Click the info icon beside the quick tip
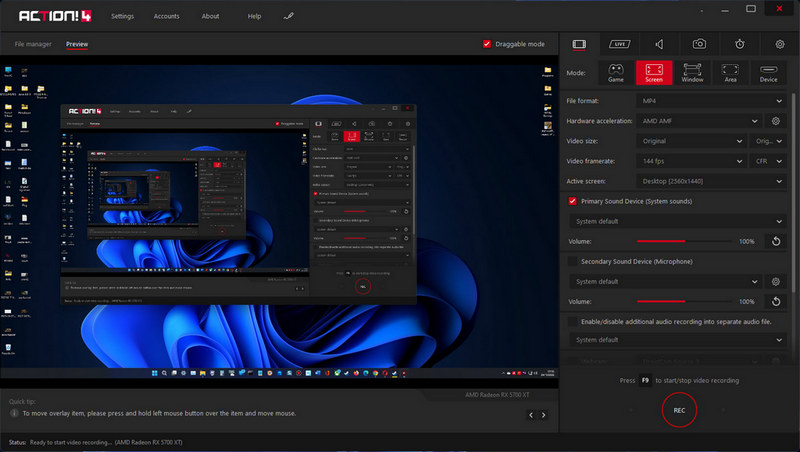Viewport: 800px width, 452px height. coord(14,413)
